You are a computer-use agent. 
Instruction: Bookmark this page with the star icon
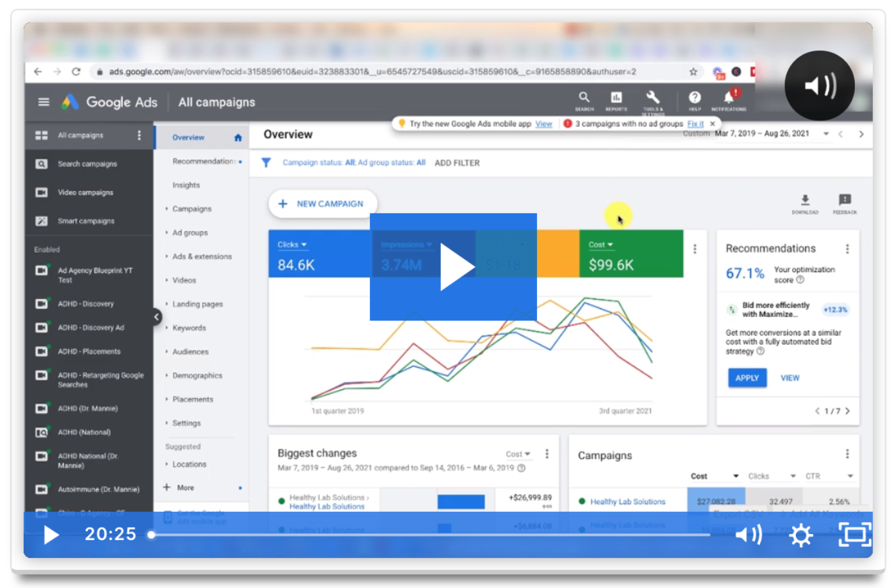coord(693,72)
